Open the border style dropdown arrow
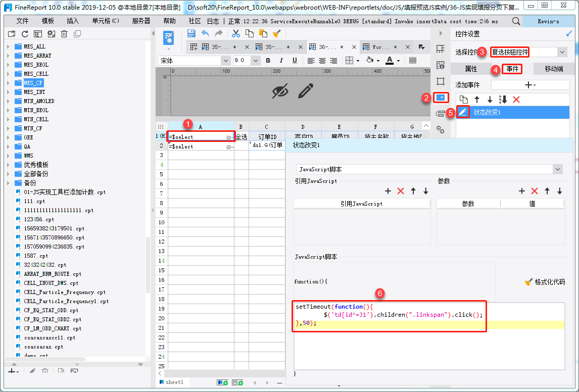 pyautogui.click(x=358, y=61)
